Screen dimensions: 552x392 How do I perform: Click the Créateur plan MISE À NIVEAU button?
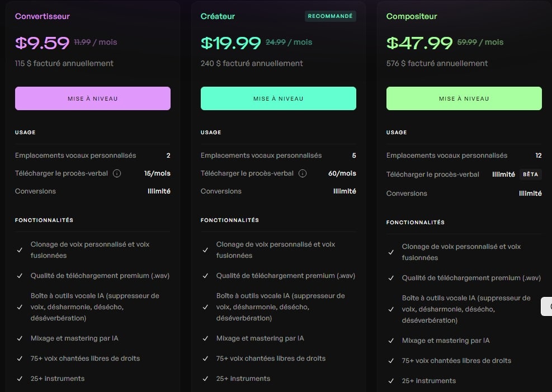click(278, 98)
